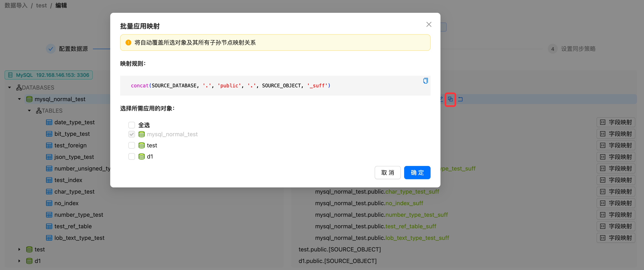This screenshot has height=270, width=644.
Task: Open step 4 设置同步策略
Action: point(572,49)
